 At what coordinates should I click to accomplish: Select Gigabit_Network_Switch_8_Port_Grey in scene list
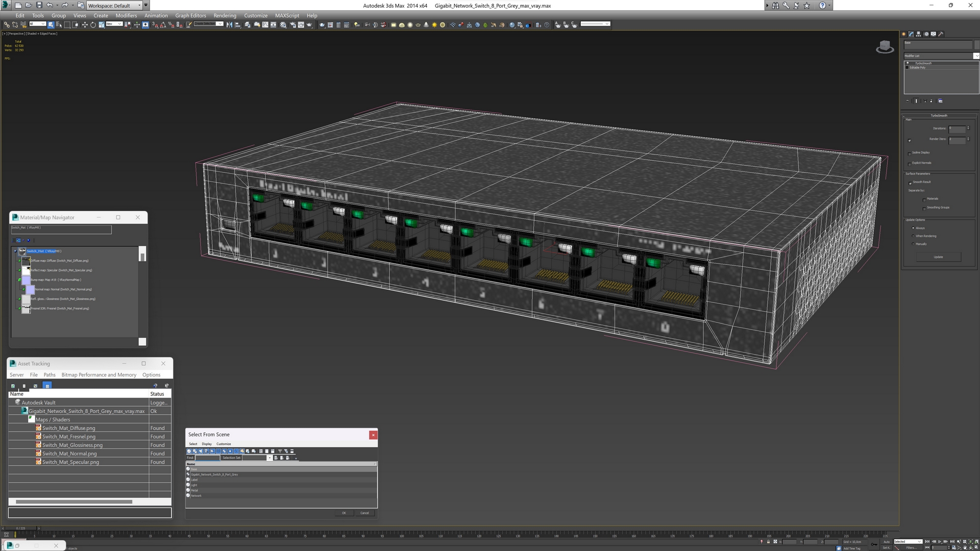215,474
